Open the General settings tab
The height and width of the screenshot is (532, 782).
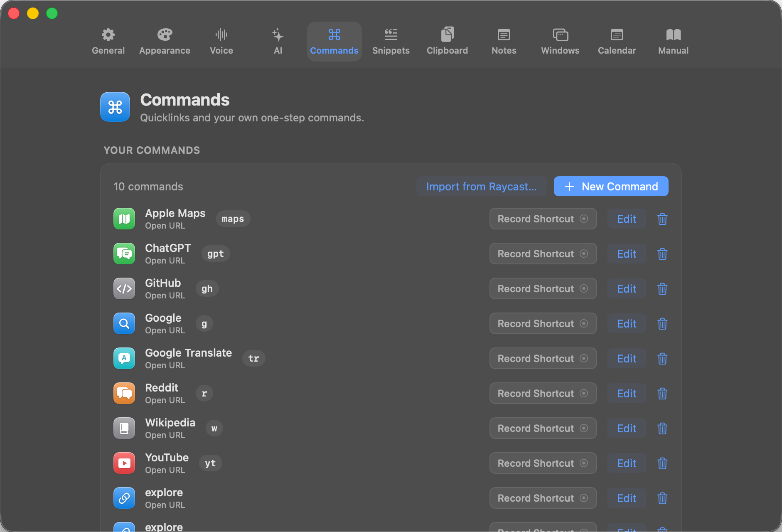click(108, 42)
